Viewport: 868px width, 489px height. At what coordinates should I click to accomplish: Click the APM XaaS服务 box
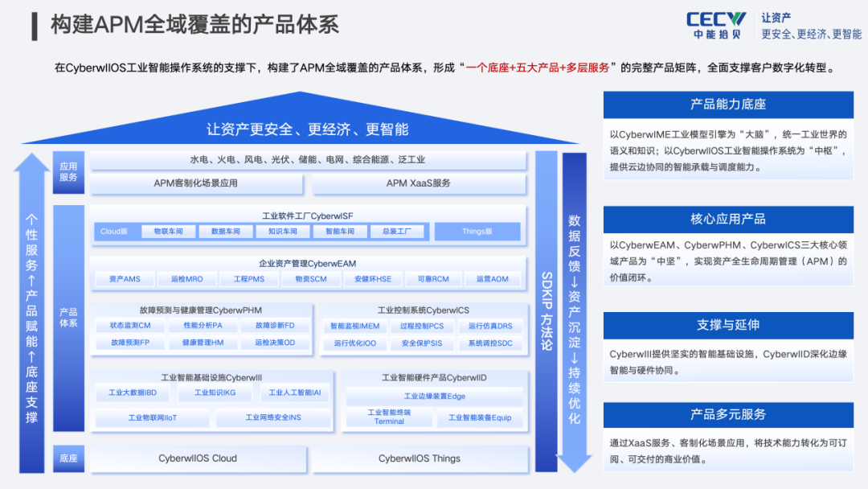(x=419, y=183)
